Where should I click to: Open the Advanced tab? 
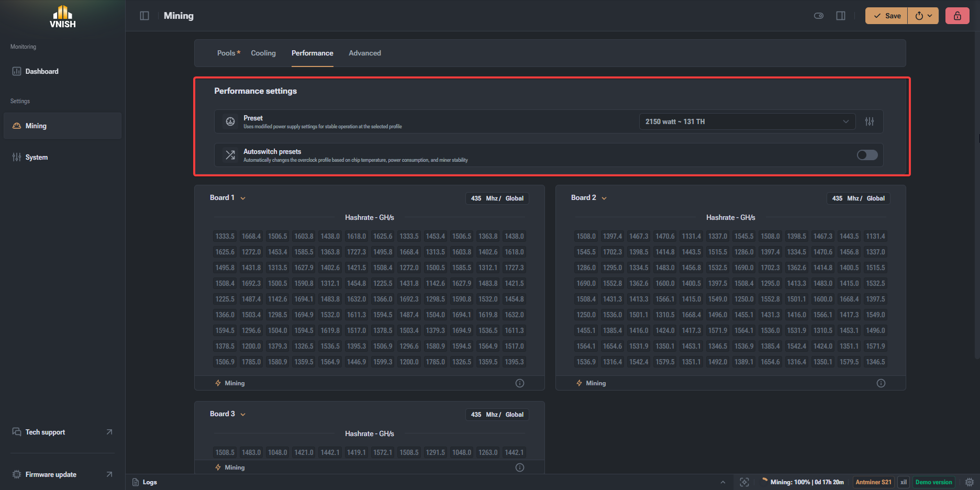coord(365,53)
